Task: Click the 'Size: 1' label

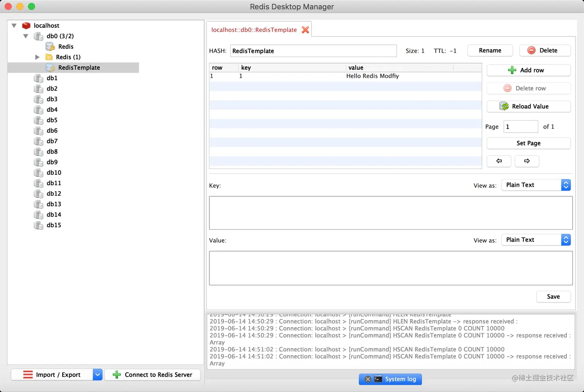Action: coord(415,51)
